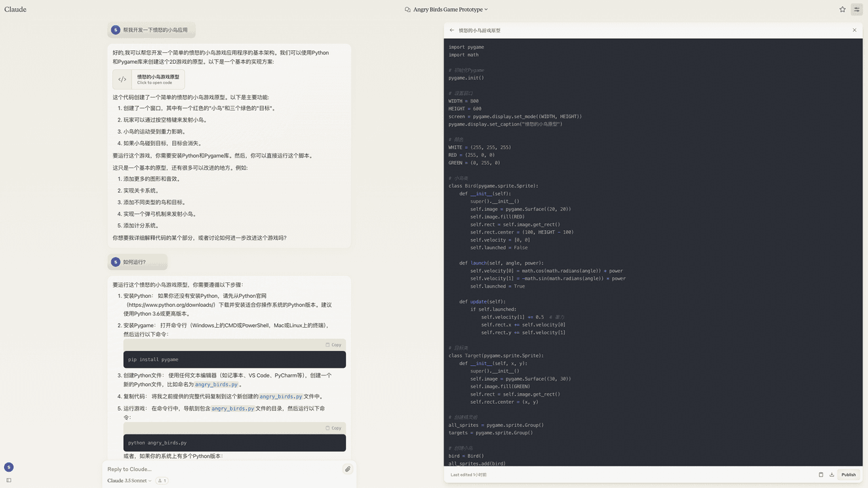Copy the python angry_birds.py command

point(333,428)
